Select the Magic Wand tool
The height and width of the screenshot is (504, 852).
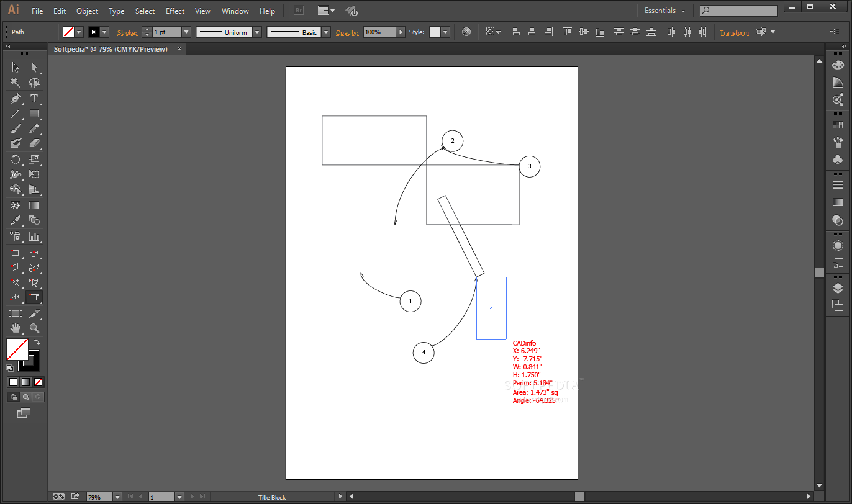click(16, 82)
